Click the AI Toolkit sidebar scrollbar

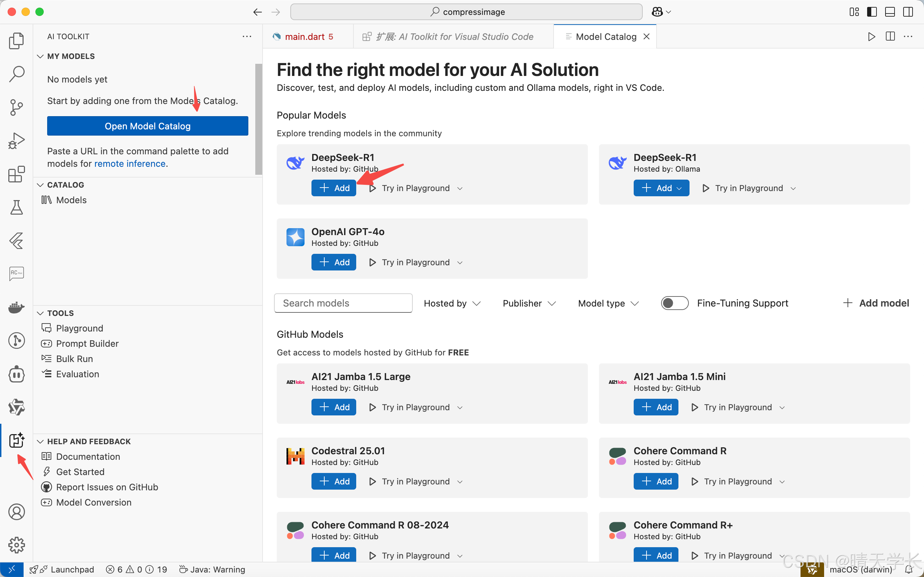[x=258, y=119]
